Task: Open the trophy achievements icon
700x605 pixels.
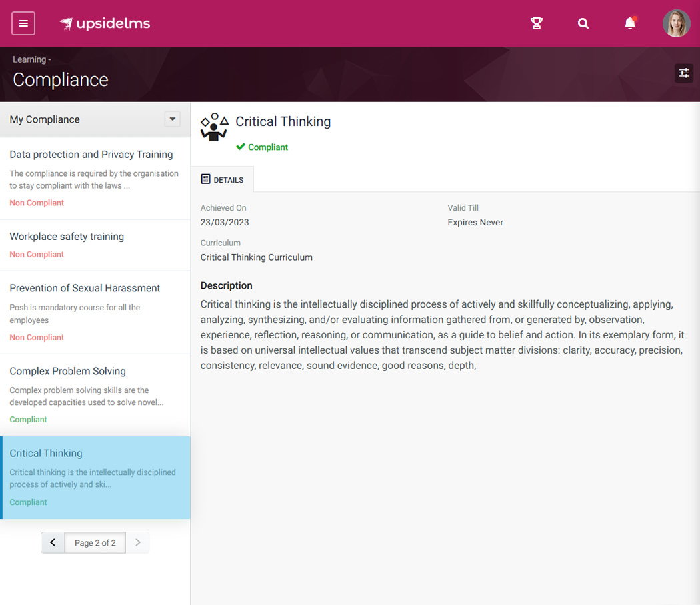Action: click(536, 23)
